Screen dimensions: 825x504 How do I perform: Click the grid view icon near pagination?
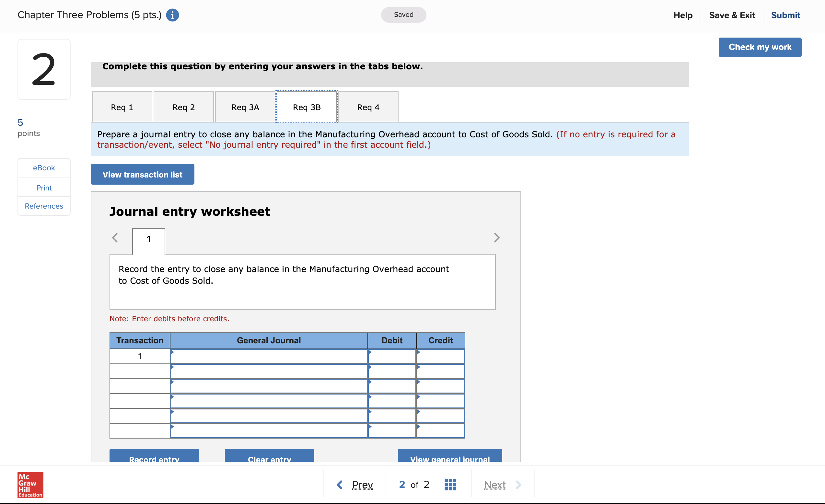450,484
